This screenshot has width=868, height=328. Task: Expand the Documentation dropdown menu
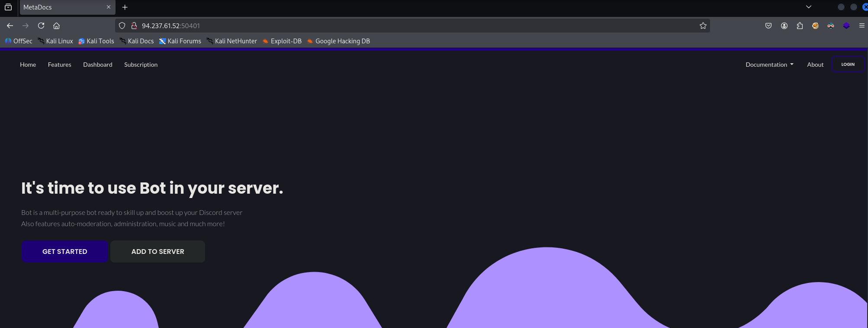coord(769,65)
